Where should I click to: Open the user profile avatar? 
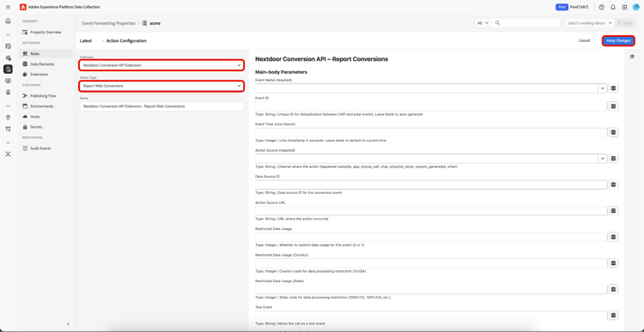point(636,7)
